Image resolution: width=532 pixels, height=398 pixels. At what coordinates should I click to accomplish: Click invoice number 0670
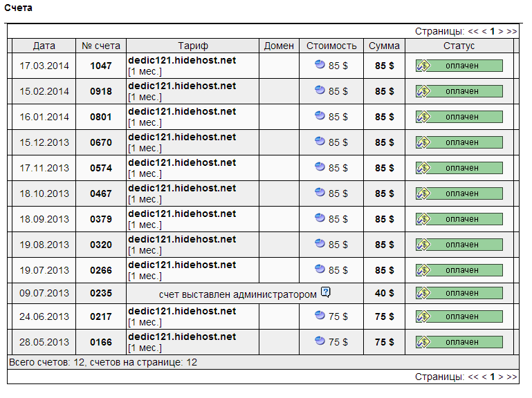pyautogui.click(x=101, y=142)
